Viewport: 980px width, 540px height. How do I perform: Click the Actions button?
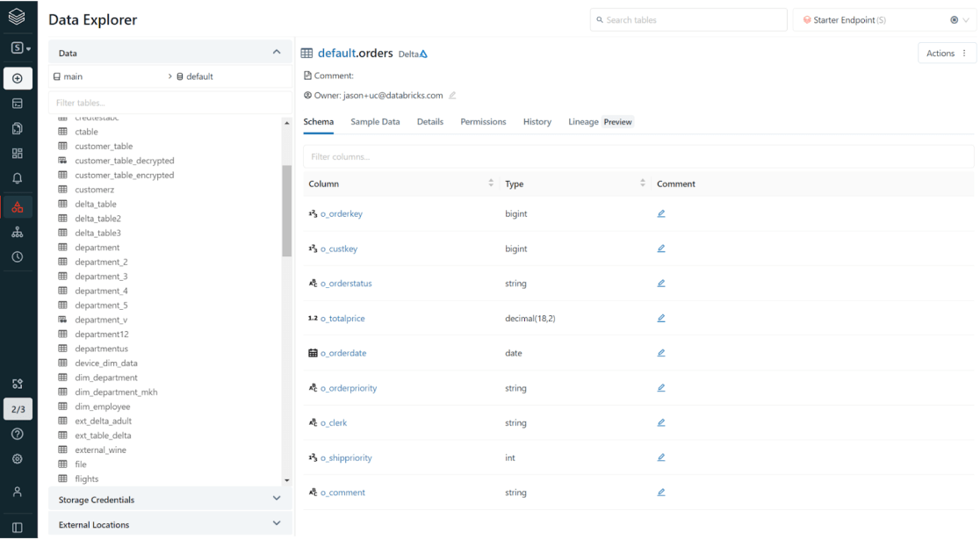[x=940, y=53]
